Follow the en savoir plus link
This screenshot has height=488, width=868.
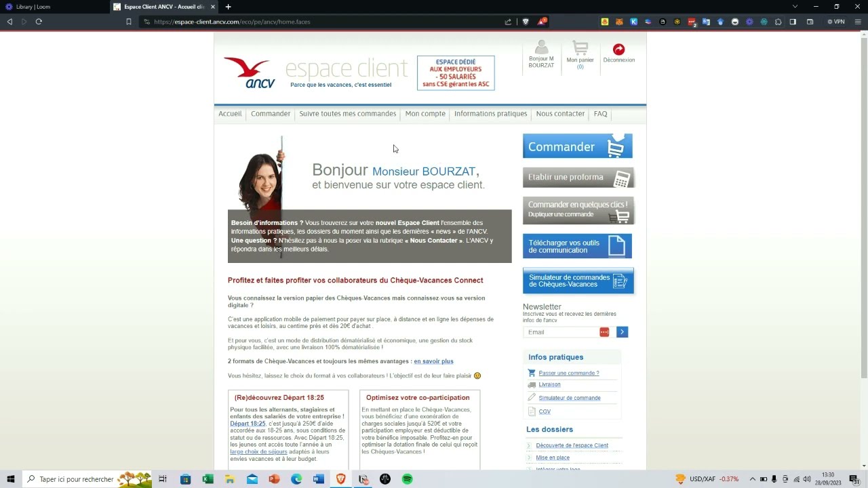click(433, 361)
